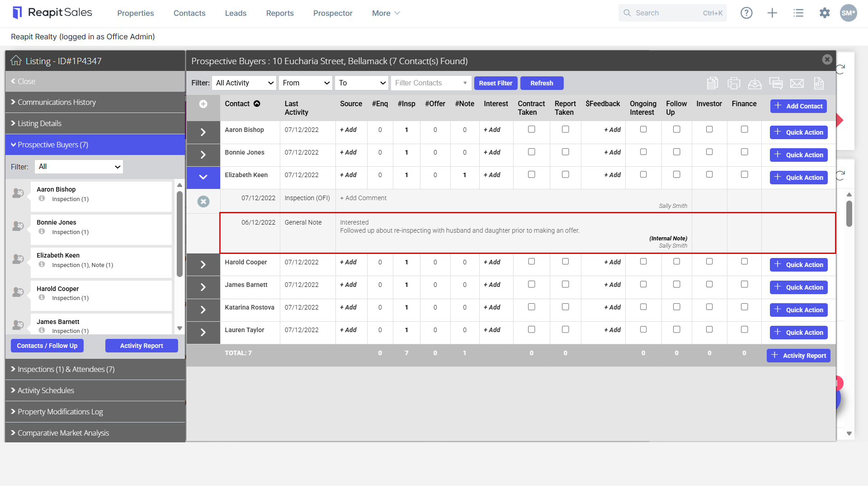Open the More menu
The image size is (868, 488).
(x=386, y=13)
